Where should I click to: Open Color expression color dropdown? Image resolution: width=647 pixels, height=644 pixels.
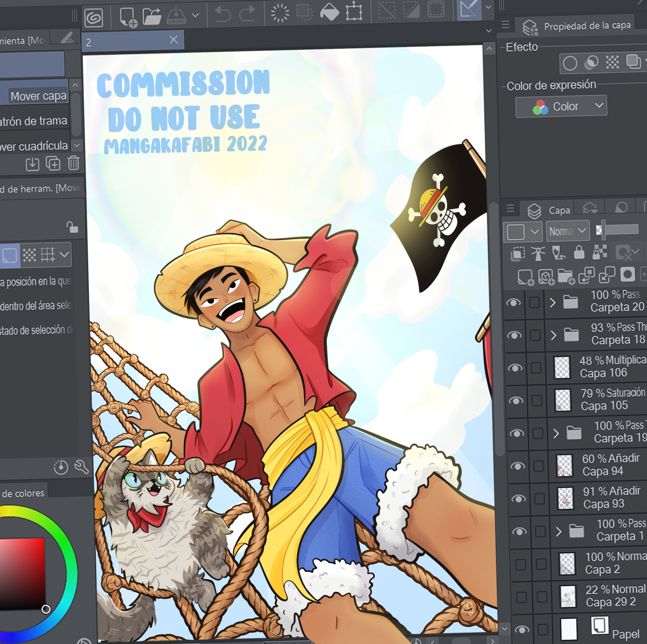point(561,107)
